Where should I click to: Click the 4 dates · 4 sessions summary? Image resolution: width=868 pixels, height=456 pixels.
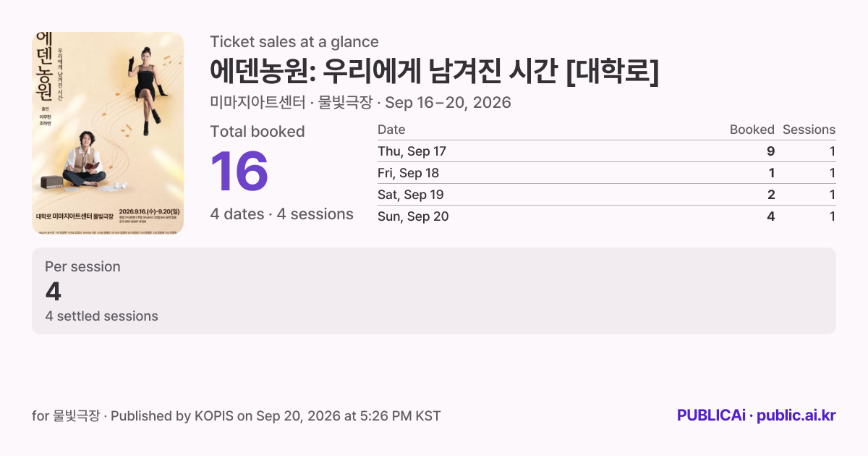281,214
